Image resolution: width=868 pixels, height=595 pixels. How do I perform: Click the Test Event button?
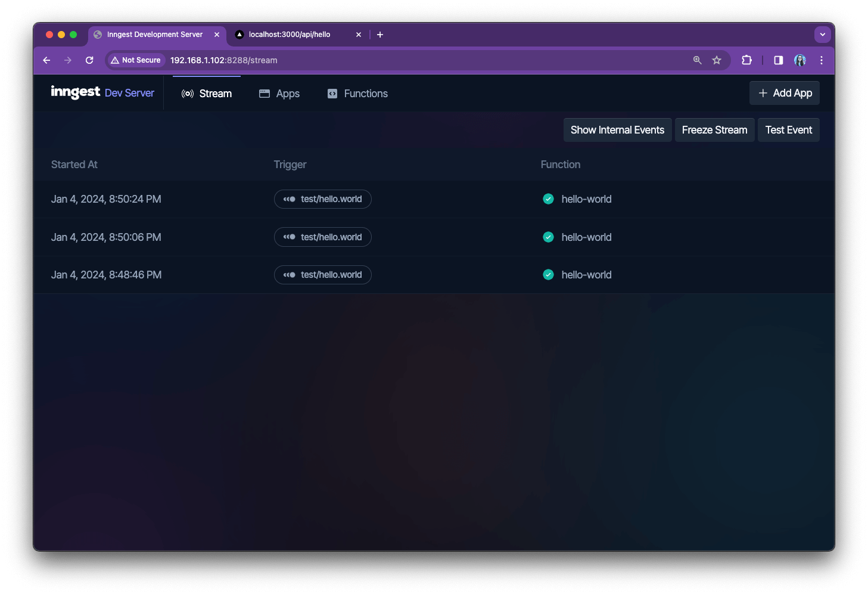coord(788,129)
